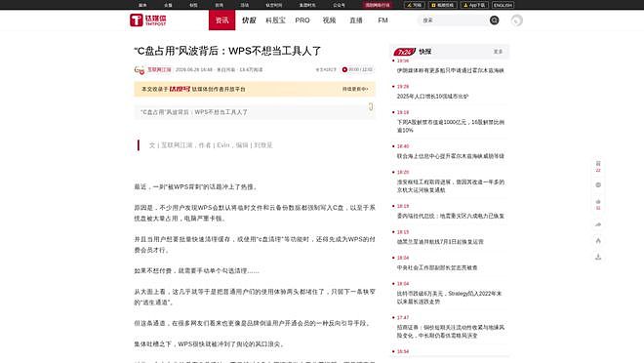Image resolution: width=644 pixels, height=363 pixels.
Task: Open the 18:19 地震 news headline
Action: click(450, 216)
